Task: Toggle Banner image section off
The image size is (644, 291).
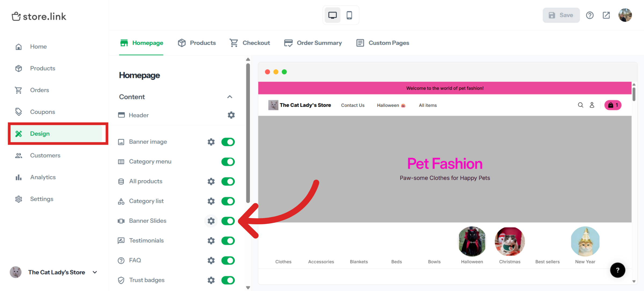Action: [x=228, y=142]
